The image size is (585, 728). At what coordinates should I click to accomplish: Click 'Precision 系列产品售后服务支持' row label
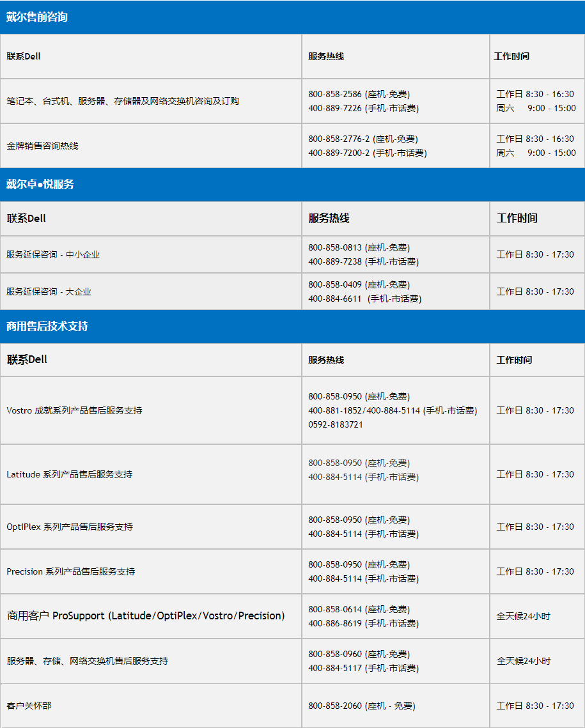pos(70,571)
